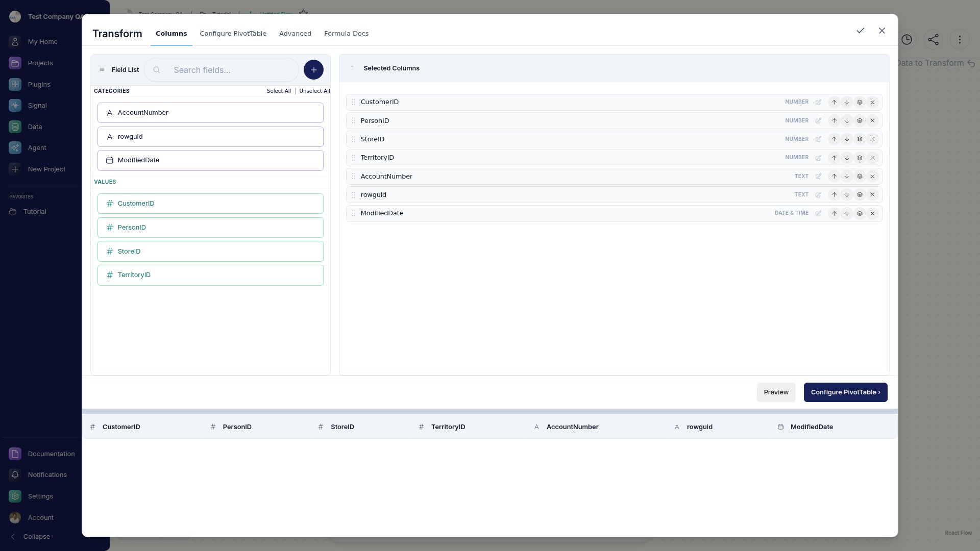The width and height of the screenshot is (980, 551).
Task: Switch to Configure PivotTable tab
Action: pos(233,34)
